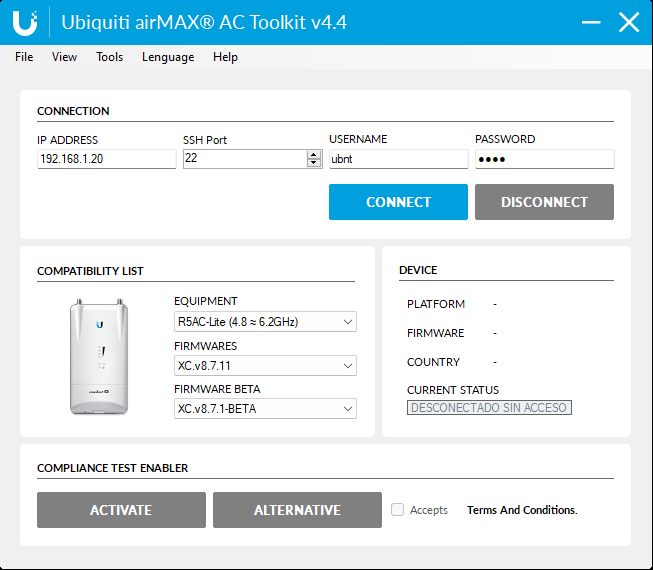
Task: Click the DISCONNECT button
Action: [544, 202]
